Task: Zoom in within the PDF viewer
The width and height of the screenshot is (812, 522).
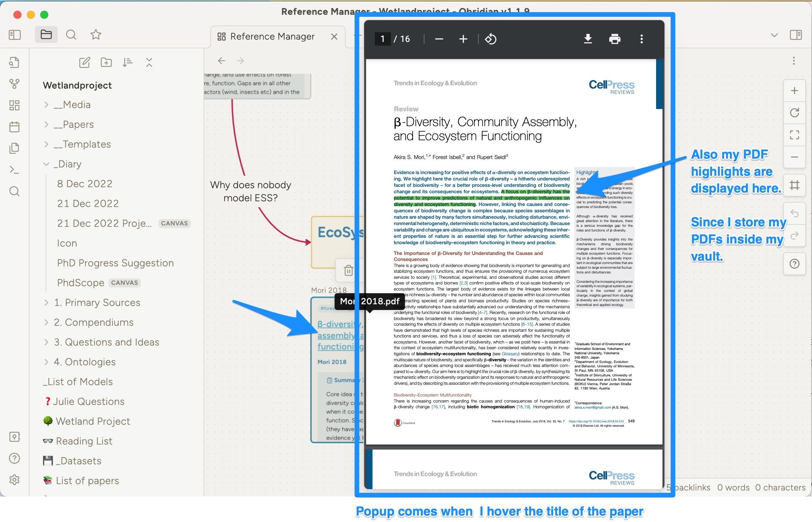Action: point(463,39)
